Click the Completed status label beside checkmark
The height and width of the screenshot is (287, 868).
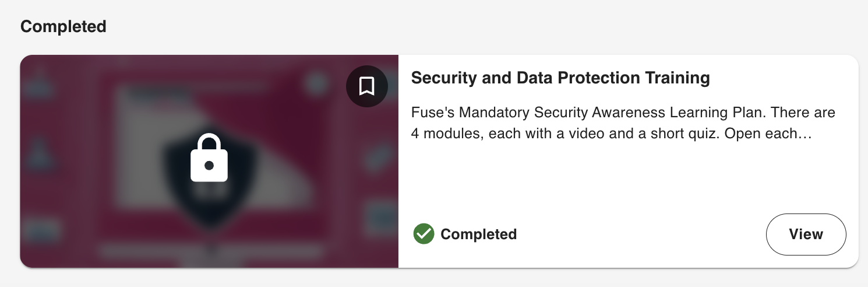click(x=478, y=235)
